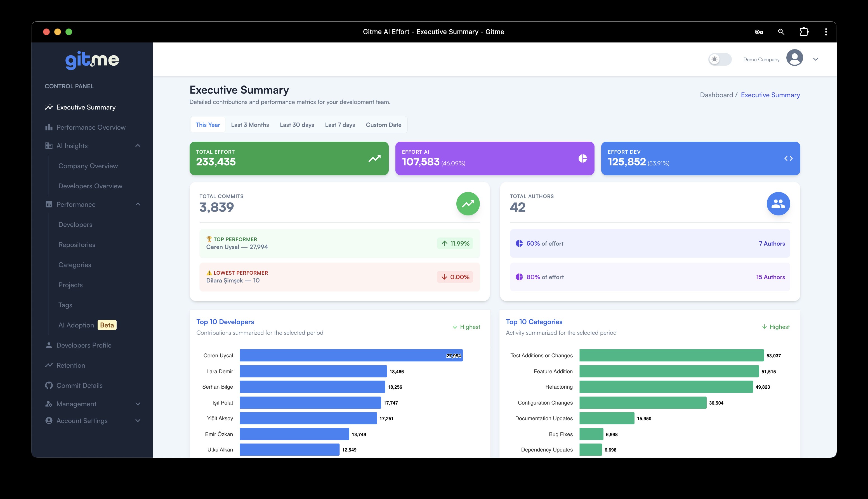
Task: Click Ceren Uysal's bar in the developers chart
Action: click(x=351, y=355)
